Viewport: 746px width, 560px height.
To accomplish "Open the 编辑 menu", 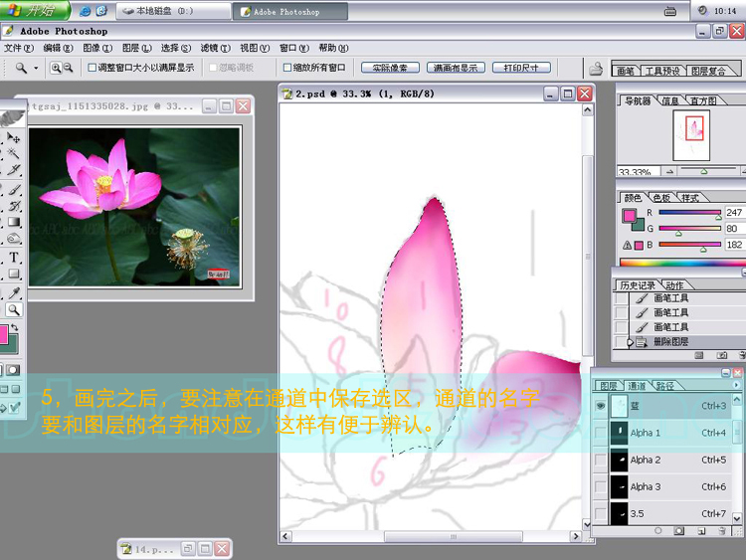I will (58, 48).
